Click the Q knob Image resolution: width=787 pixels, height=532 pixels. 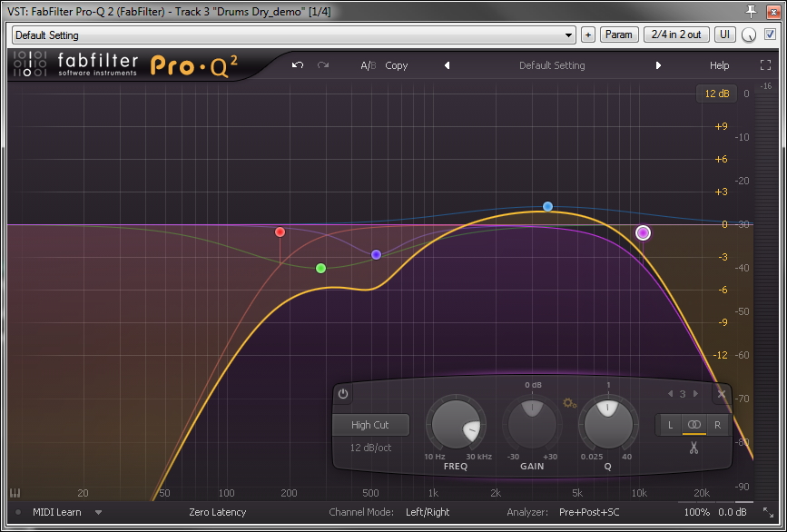tap(608, 425)
